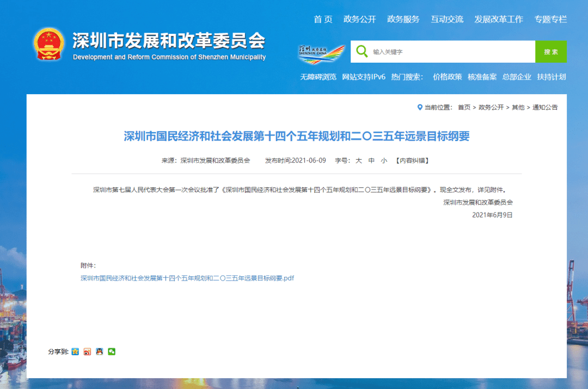588x389 pixels.
Task: Open 发展改革工作 navigation menu
Action: pyautogui.click(x=499, y=19)
